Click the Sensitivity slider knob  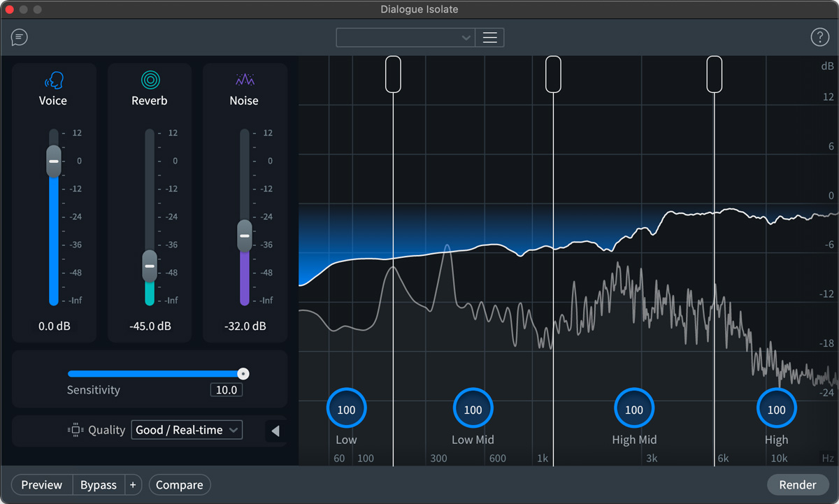[243, 374]
